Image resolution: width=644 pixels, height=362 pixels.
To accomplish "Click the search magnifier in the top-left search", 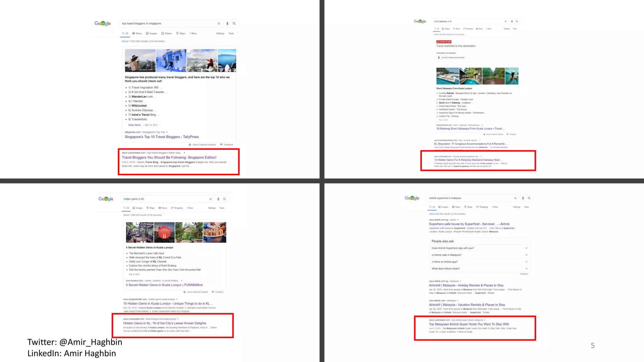I will (x=234, y=24).
